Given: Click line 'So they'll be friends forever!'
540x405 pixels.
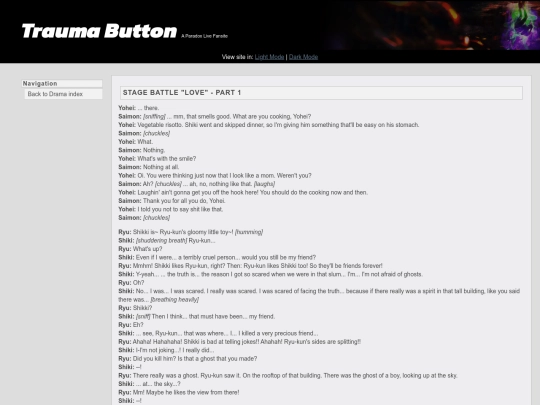Looking at the screenshot, I should tap(250, 266).
